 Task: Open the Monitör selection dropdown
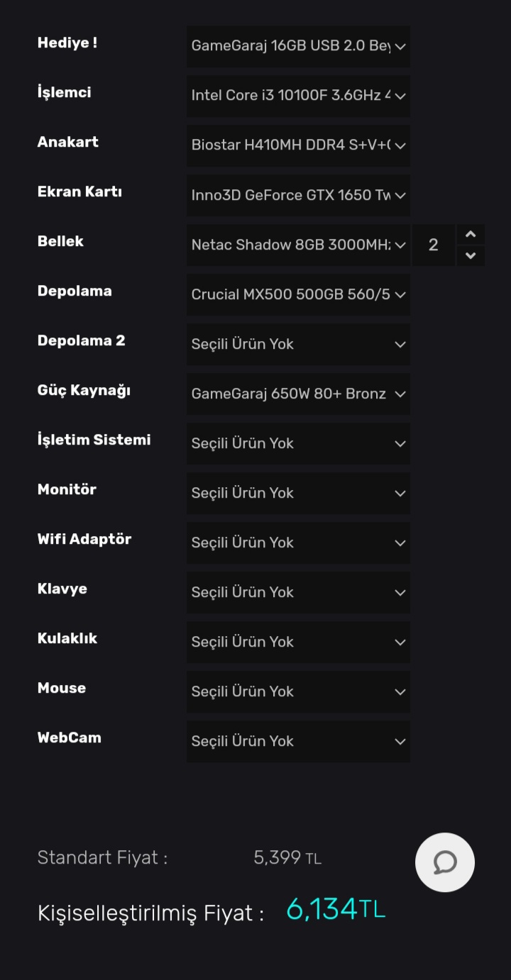coord(298,493)
